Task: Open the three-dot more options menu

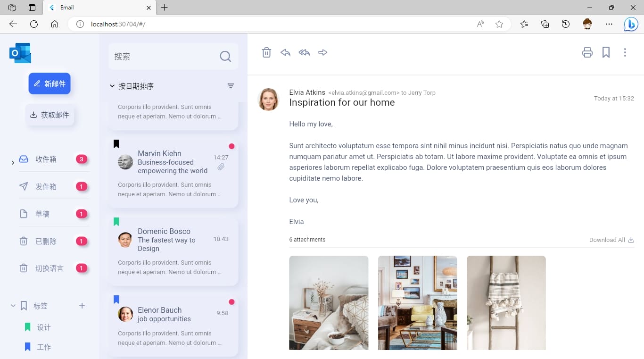Action: click(625, 52)
